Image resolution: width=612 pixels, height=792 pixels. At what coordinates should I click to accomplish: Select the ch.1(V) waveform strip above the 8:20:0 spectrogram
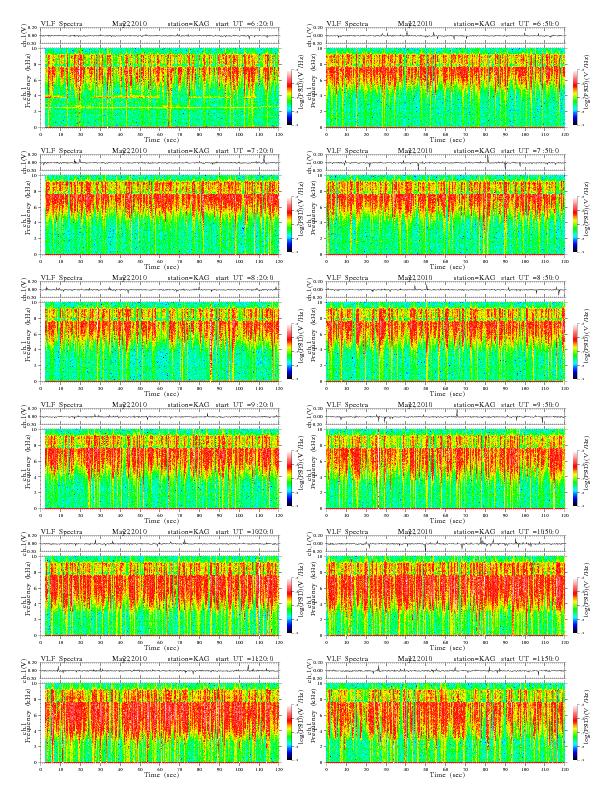(x=160, y=290)
